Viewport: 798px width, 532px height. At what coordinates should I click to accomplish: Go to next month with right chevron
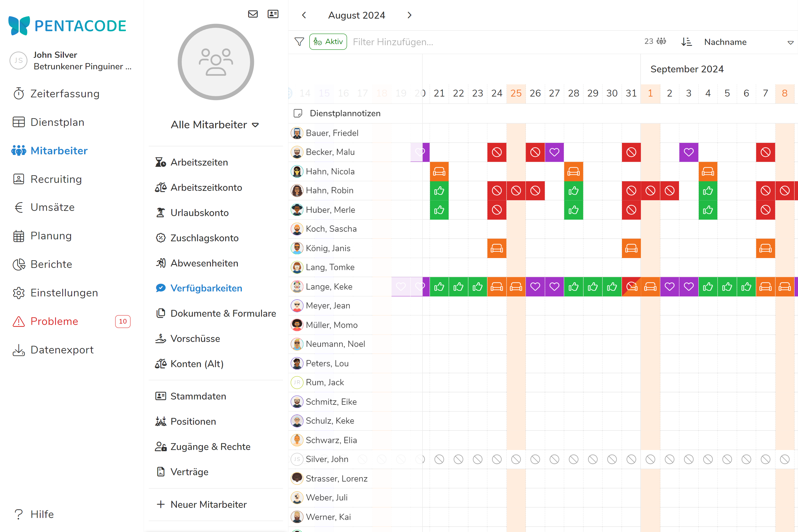click(x=409, y=15)
